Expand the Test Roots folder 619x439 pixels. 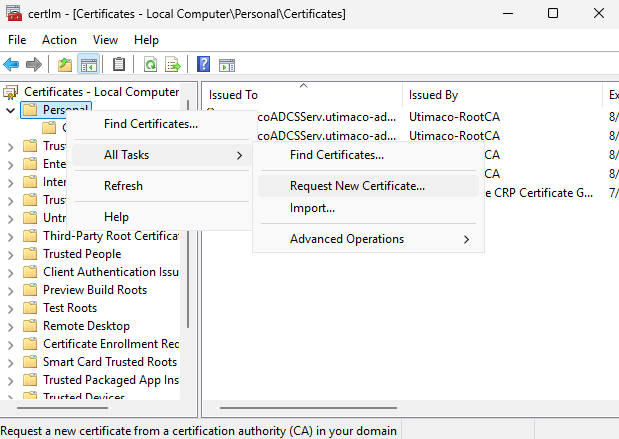[11, 308]
